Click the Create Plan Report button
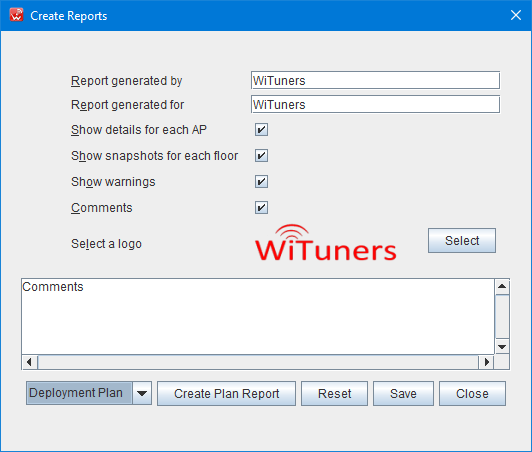This screenshot has height=452, width=532. (226, 394)
